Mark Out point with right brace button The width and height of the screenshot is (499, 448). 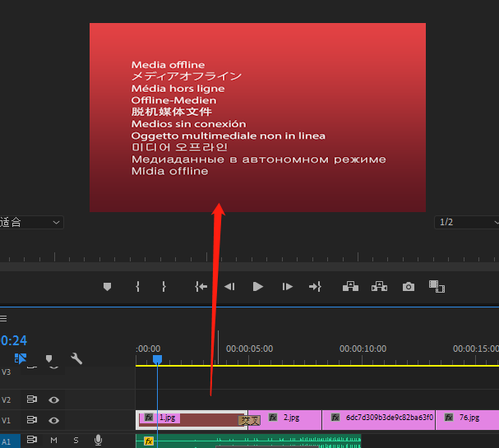click(164, 287)
